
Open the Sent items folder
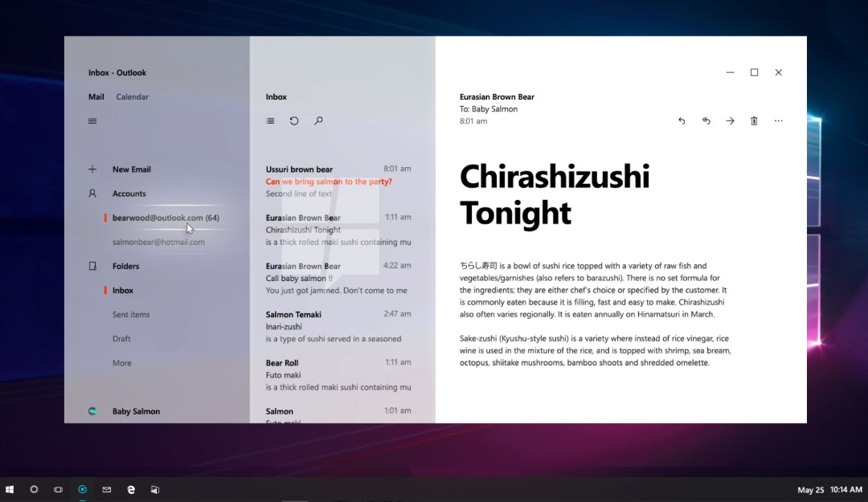pos(132,314)
